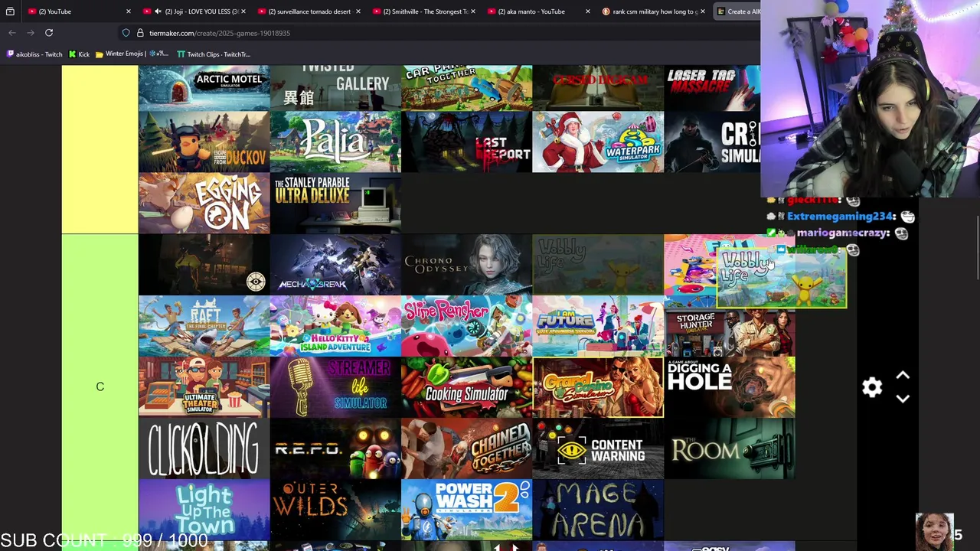
Task: Select the I Am Future tile
Action: point(598,326)
